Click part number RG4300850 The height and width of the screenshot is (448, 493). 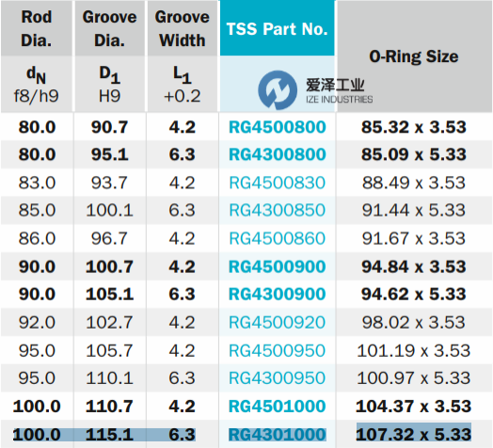[278, 210]
